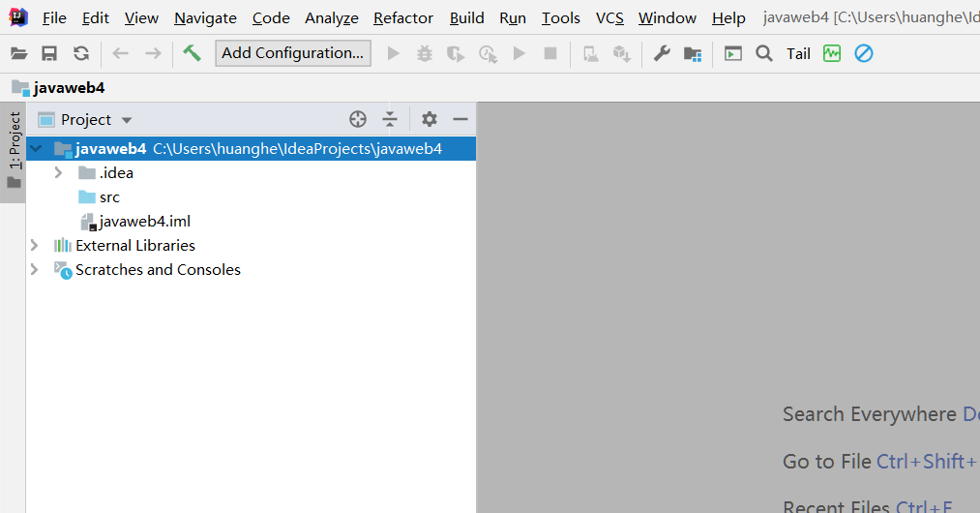Open Project panel gear settings
The width and height of the screenshot is (980, 513).
click(x=430, y=119)
